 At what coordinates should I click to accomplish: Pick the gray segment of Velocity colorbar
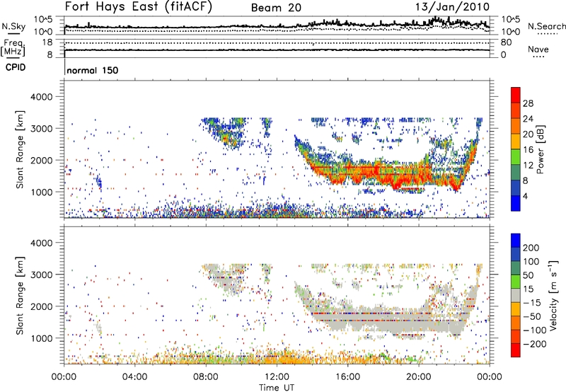[x=516, y=296]
